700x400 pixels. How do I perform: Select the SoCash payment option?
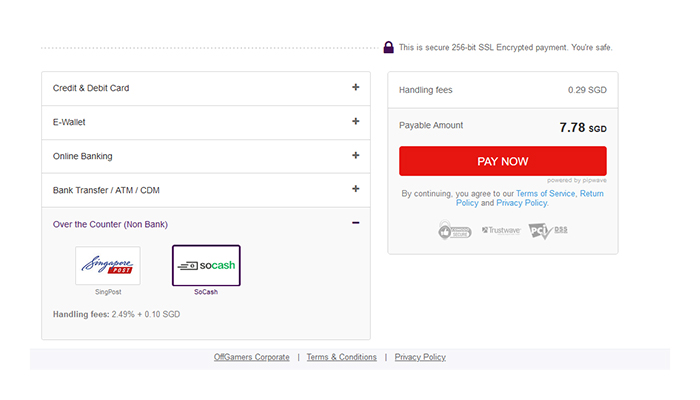point(206,265)
